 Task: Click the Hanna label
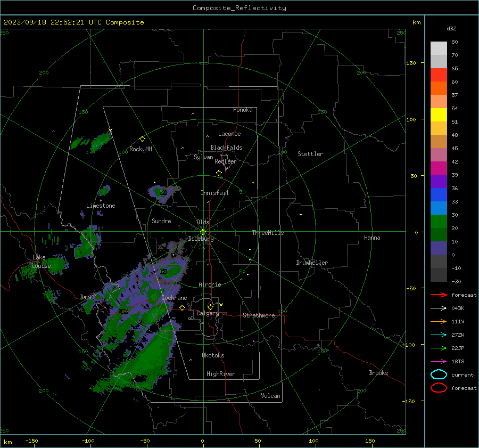click(372, 238)
